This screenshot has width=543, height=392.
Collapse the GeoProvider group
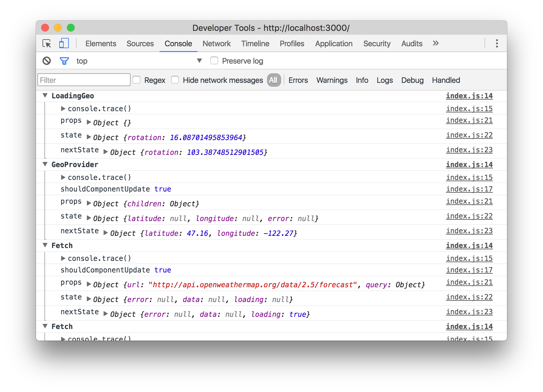(x=45, y=164)
